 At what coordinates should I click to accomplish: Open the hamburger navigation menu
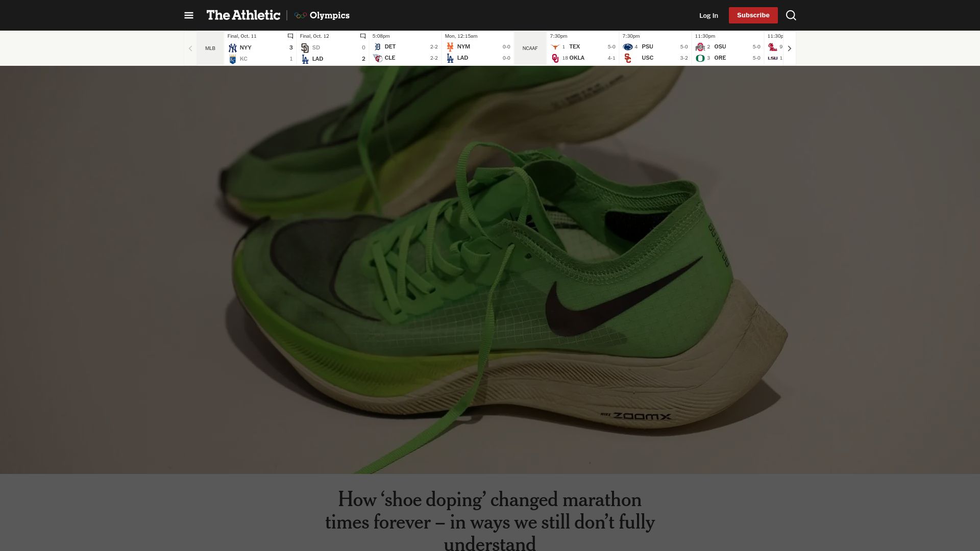189,15
